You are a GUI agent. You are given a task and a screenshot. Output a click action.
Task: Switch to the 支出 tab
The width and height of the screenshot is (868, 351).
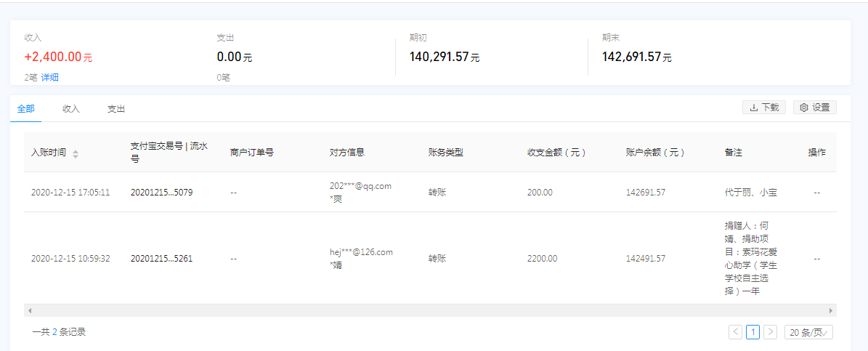116,109
